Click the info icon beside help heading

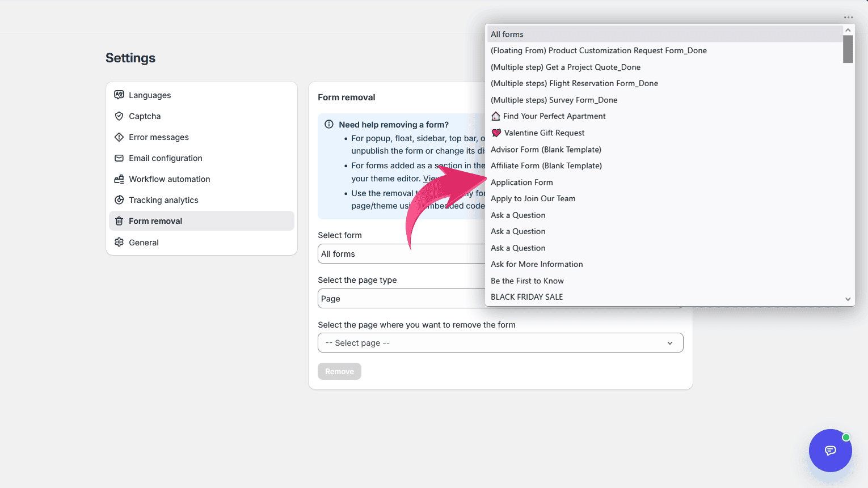[329, 124]
